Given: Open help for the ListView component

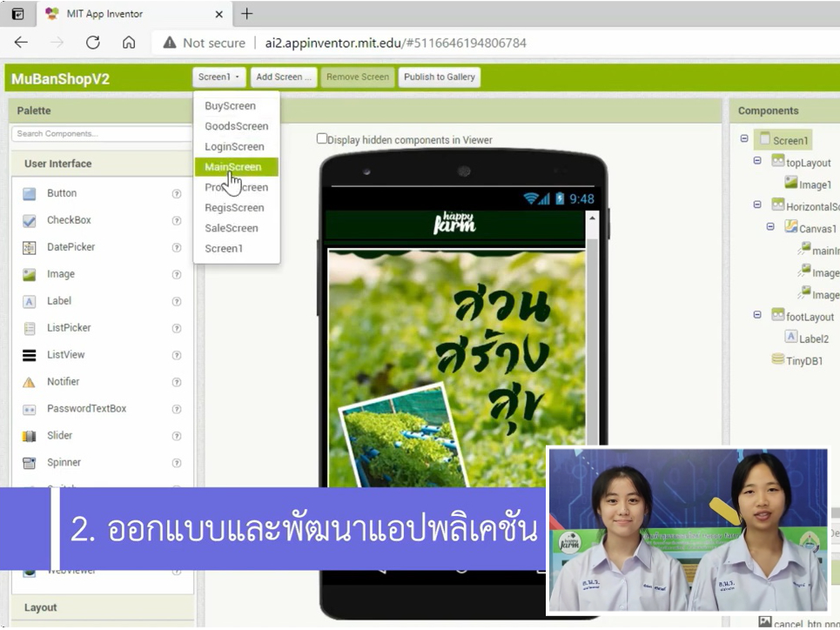Looking at the screenshot, I should [x=176, y=355].
